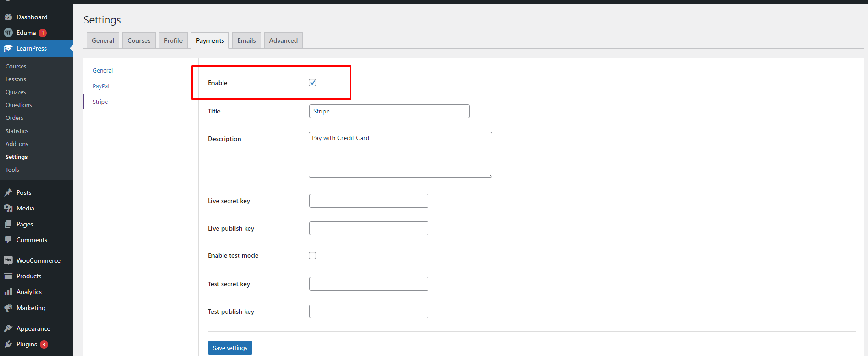Open the PayPal payment section

click(x=101, y=86)
